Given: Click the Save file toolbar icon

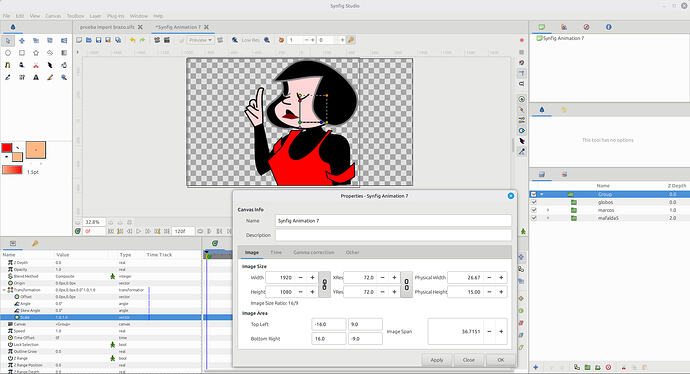Looking at the screenshot, I should [98, 40].
